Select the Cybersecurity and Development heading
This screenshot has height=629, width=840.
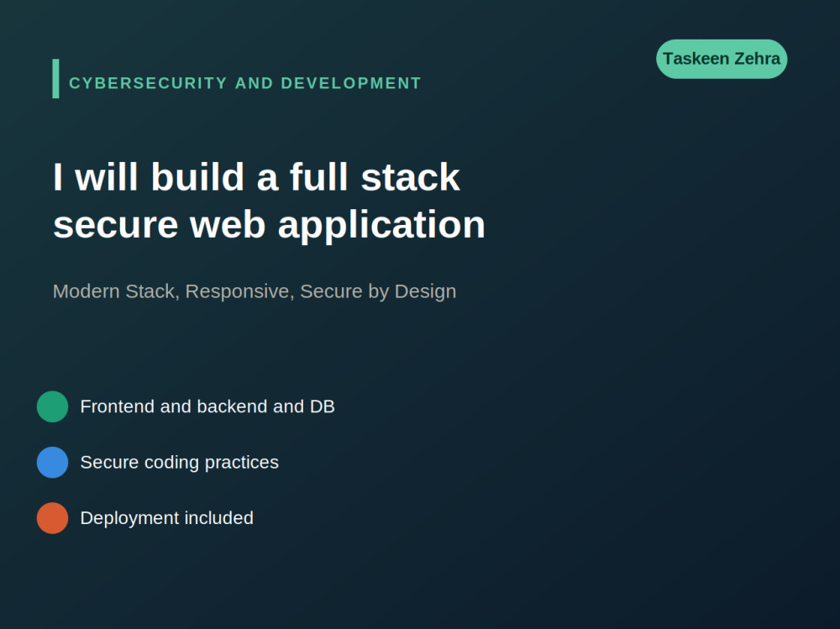pyautogui.click(x=244, y=83)
